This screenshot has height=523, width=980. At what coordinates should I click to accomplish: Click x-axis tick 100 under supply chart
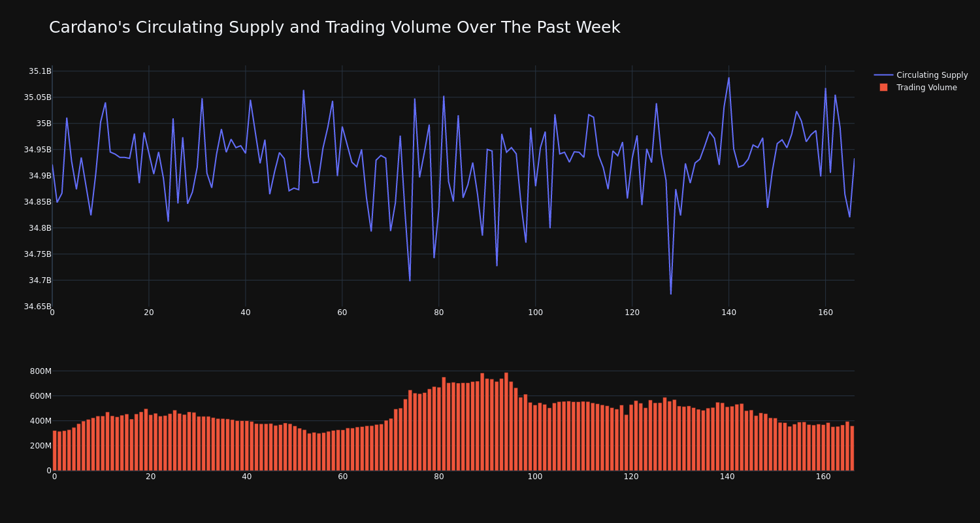(x=536, y=312)
